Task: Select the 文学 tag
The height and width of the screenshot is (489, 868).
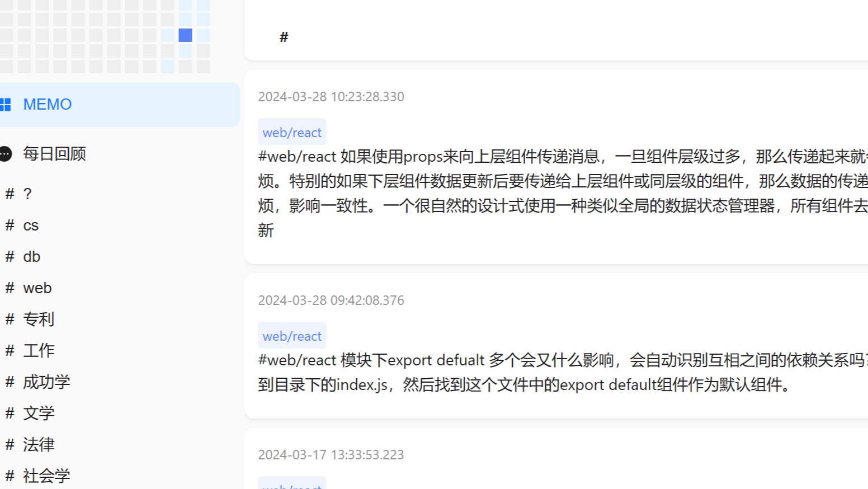Action: pos(39,413)
